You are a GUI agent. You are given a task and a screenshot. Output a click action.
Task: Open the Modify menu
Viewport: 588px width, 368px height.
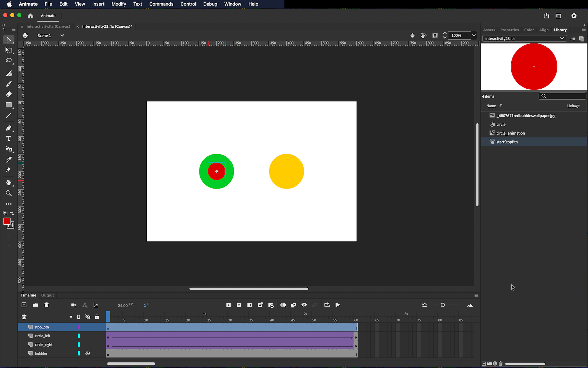tap(119, 4)
